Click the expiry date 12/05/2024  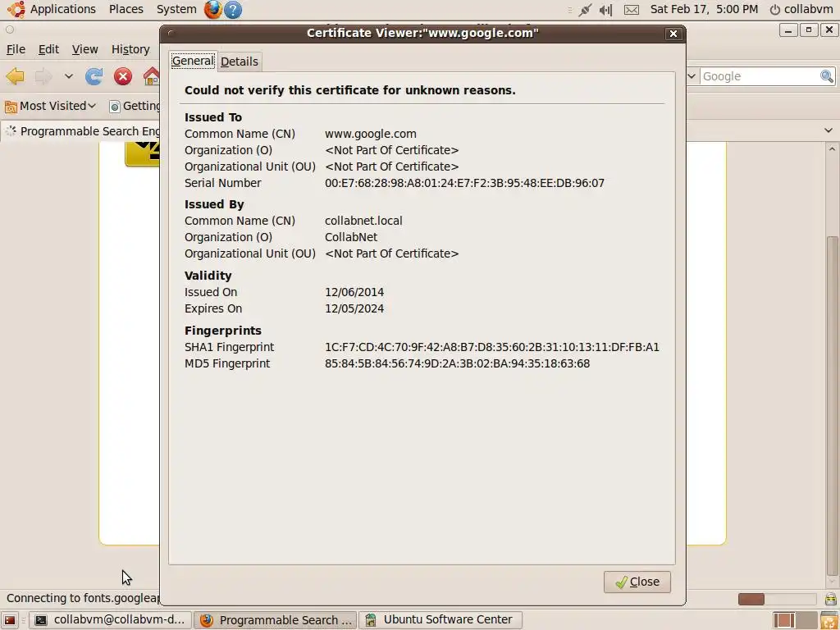pyautogui.click(x=354, y=308)
